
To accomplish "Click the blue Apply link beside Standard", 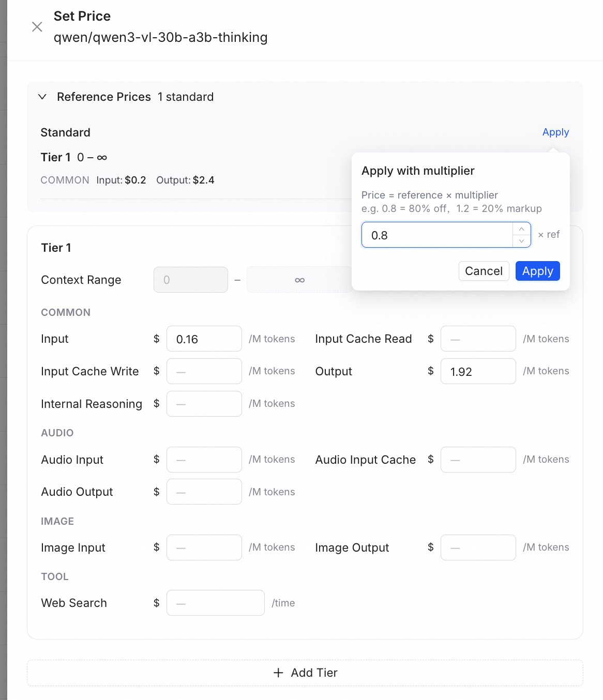I will [x=555, y=132].
